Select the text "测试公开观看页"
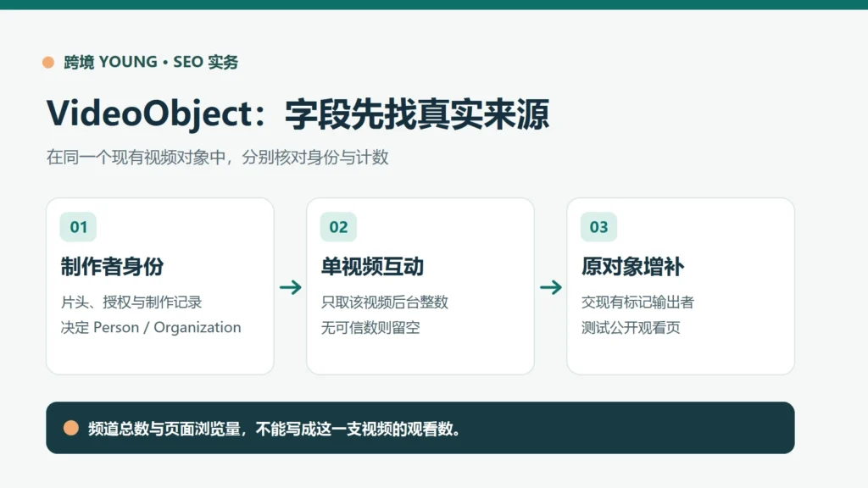Image resolution: width=868 pixels, height=488 pixels. (631, 328)
